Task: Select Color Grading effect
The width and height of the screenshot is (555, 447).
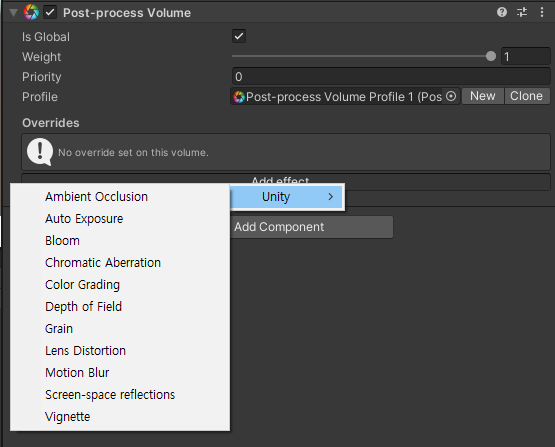Action: [120, 285]
